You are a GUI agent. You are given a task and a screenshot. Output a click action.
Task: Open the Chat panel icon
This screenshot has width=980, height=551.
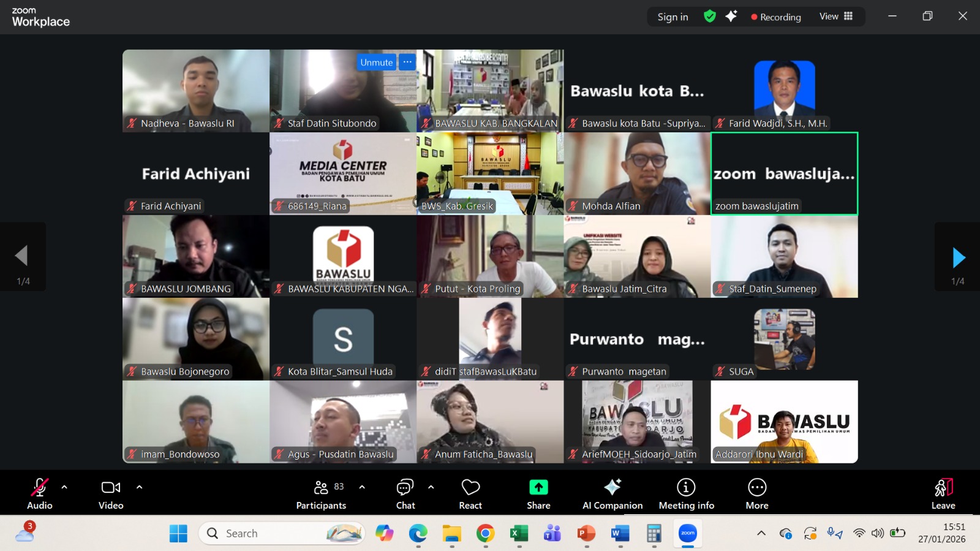click(405, 488)
